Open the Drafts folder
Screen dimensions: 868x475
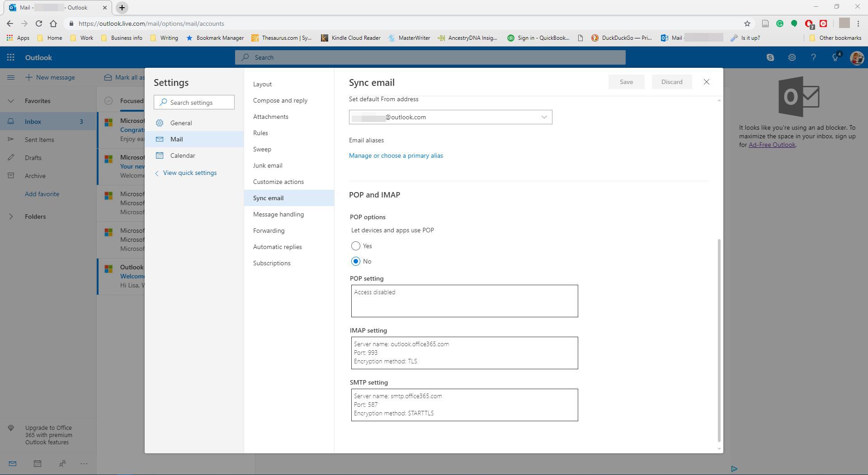coord(48,158)
